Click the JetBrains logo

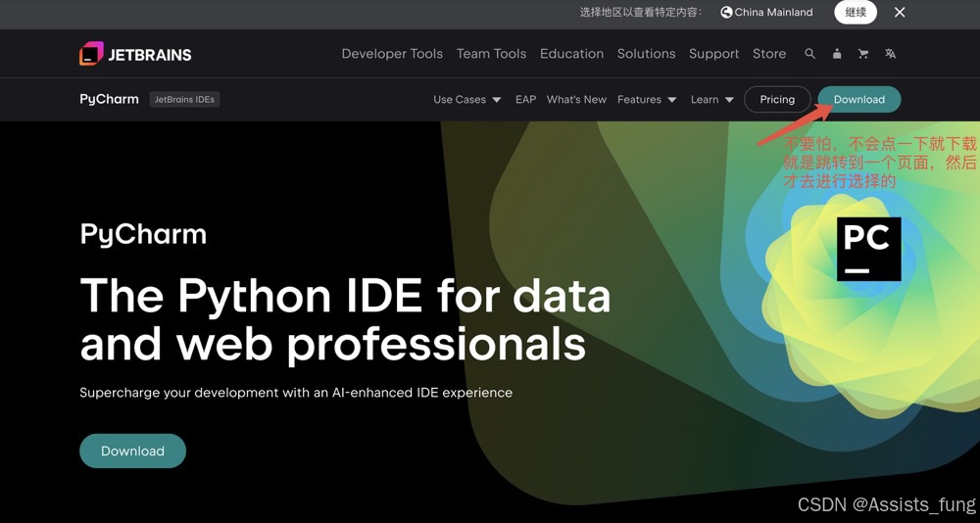coord(135,54)
